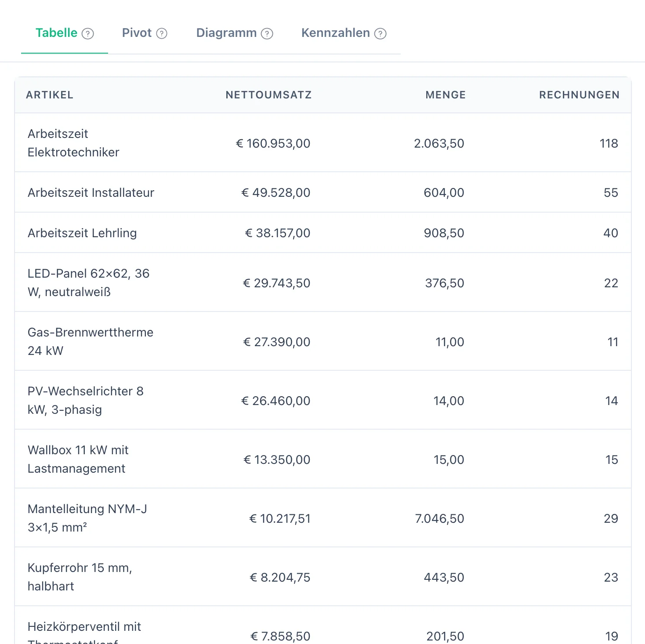The width and height of the screenshot is (645, 644).
Task: Select the Mantelleitung NYM-J article
Action: [x=87, y=518]
